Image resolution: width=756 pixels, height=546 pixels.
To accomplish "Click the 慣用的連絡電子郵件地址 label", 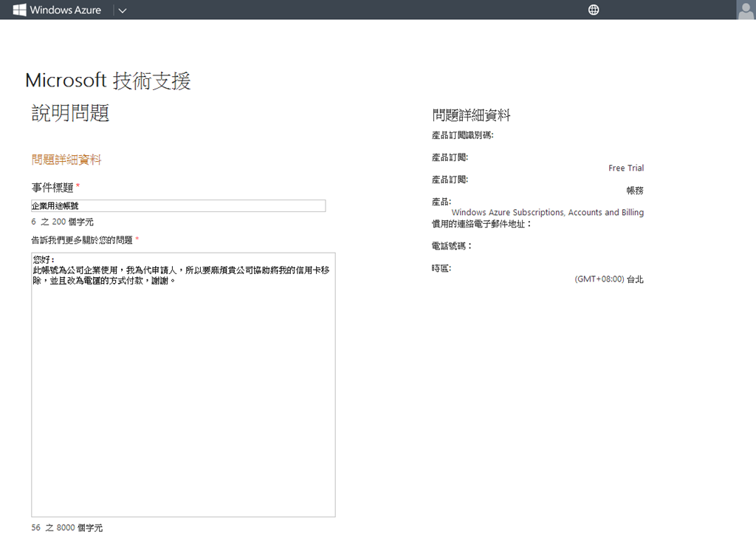I will (481, 224).
